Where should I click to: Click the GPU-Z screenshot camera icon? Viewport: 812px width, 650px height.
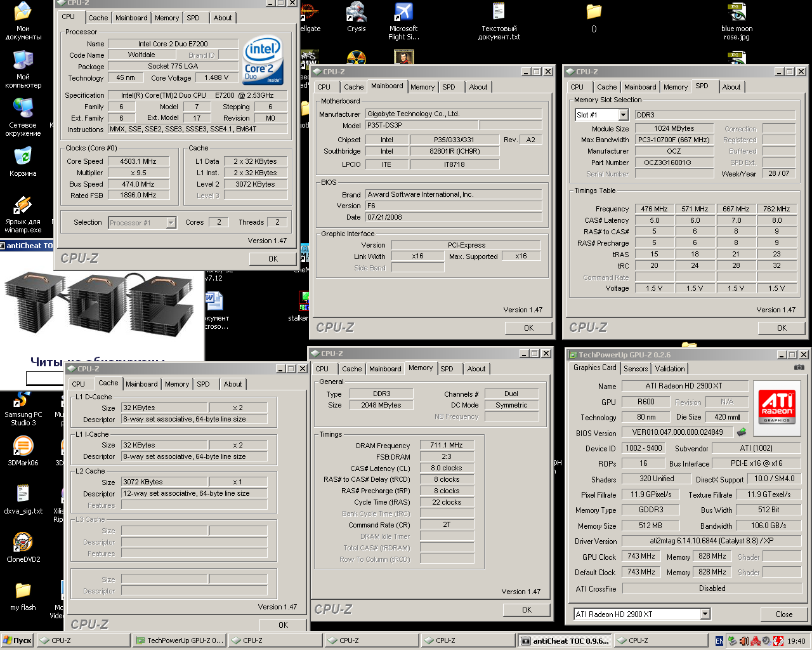(799, 368)
